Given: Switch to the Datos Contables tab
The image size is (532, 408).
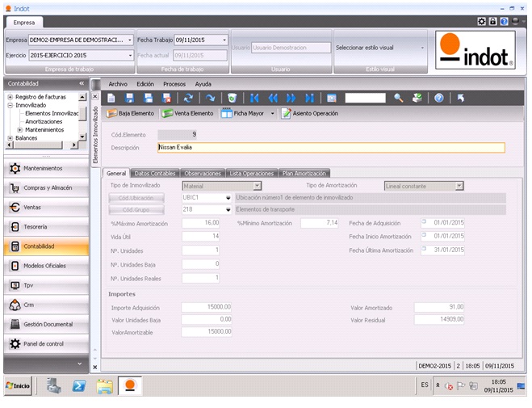Looking at the screenshot, I should click(154, 173).
